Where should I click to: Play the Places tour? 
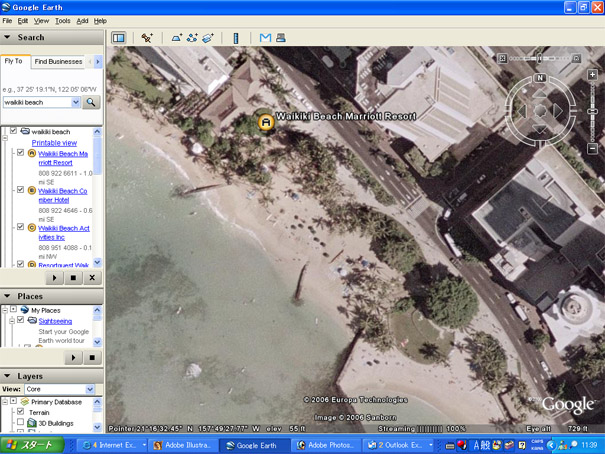click(x=73, y=358)
